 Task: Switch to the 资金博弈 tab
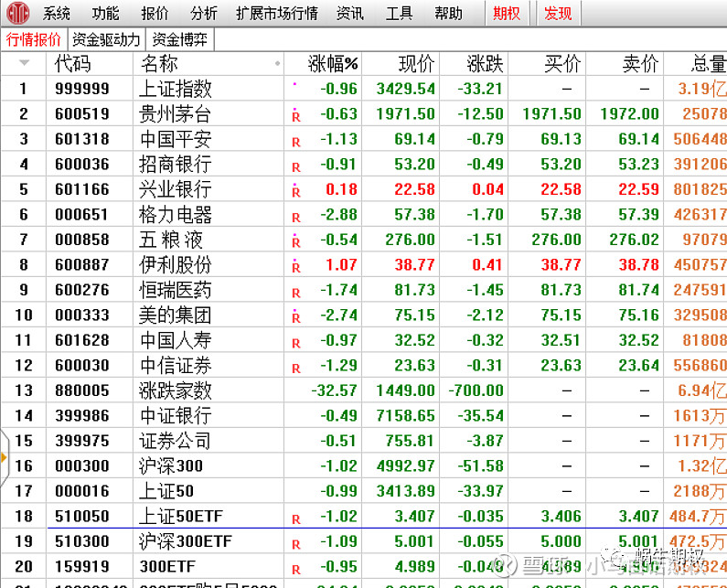tap(180, 39)
